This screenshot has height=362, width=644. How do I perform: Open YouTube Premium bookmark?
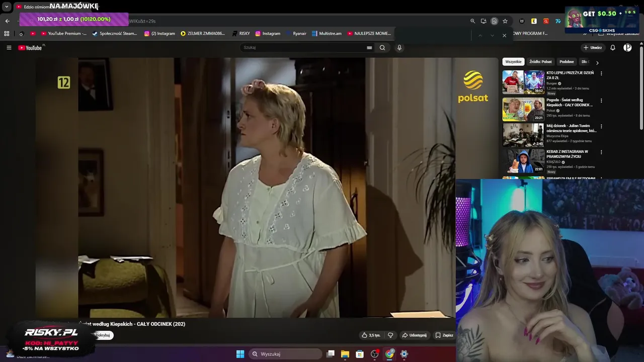[x=64, y=34]
